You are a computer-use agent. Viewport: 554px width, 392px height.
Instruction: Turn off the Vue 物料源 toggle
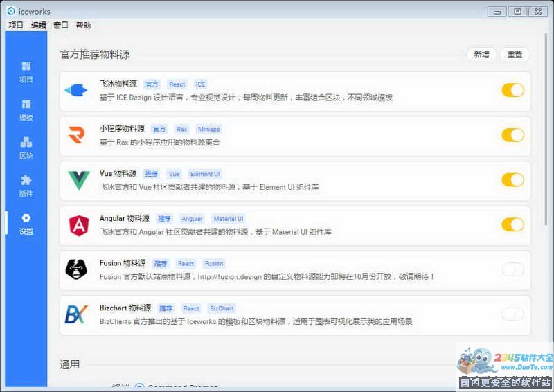click(512, 179)
